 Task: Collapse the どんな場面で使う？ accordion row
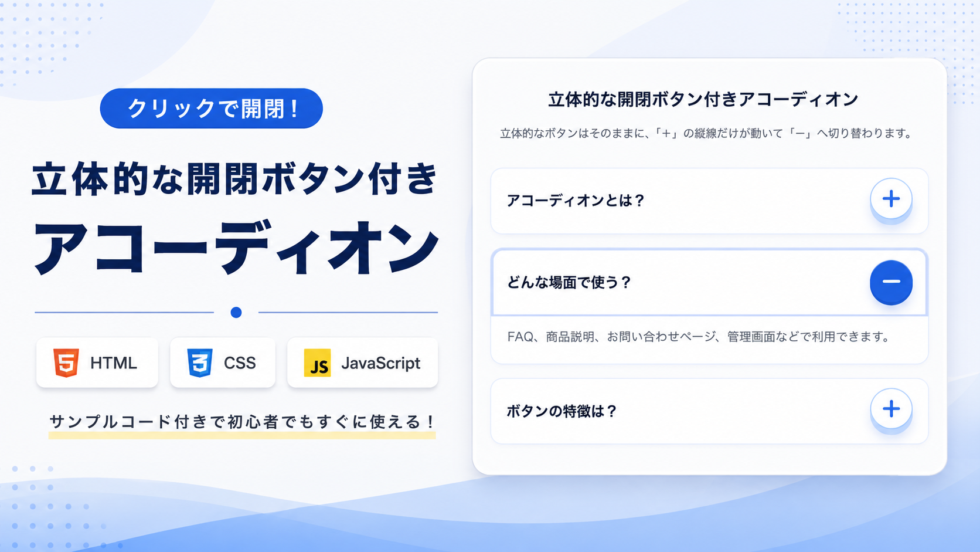(x=709, y=283)
